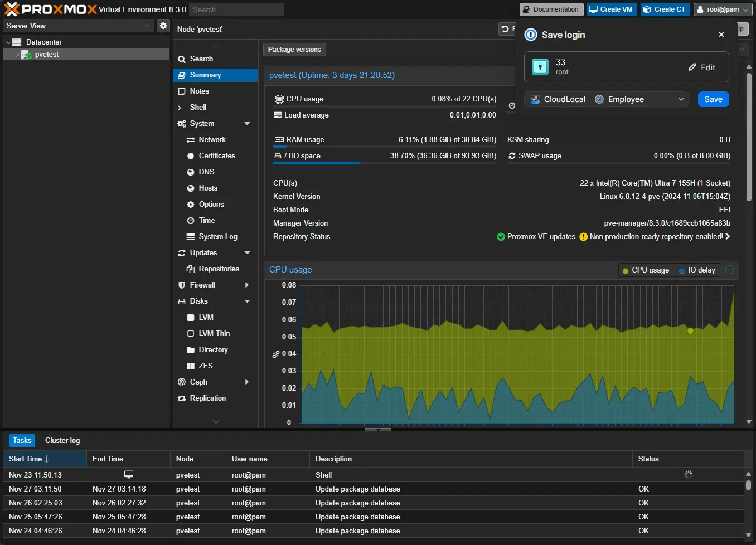The image size is (756, 545).
Task: Click the Server View gear settings icon
Action: [163, 26]
